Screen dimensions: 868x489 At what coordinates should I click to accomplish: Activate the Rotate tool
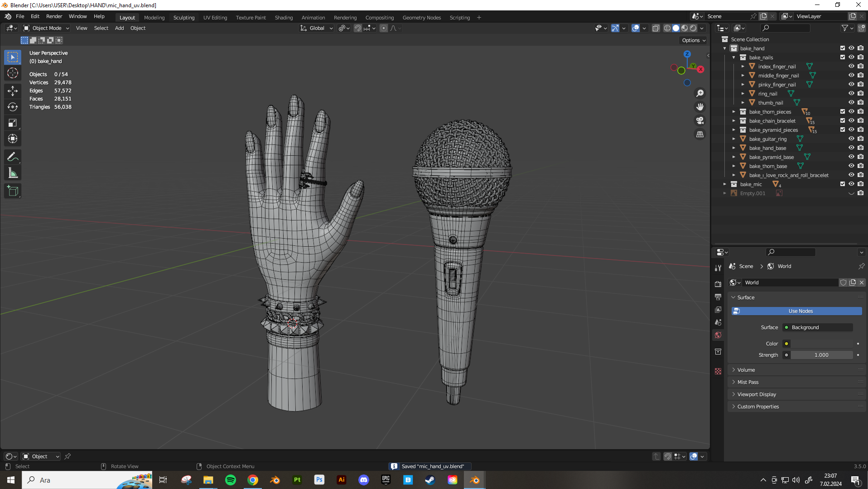point(13,107)
